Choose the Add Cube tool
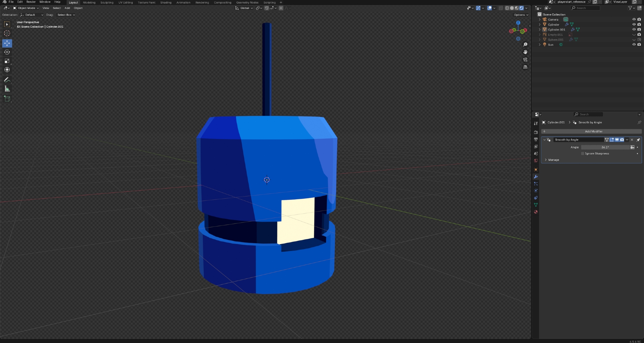 tap(7, 99)
